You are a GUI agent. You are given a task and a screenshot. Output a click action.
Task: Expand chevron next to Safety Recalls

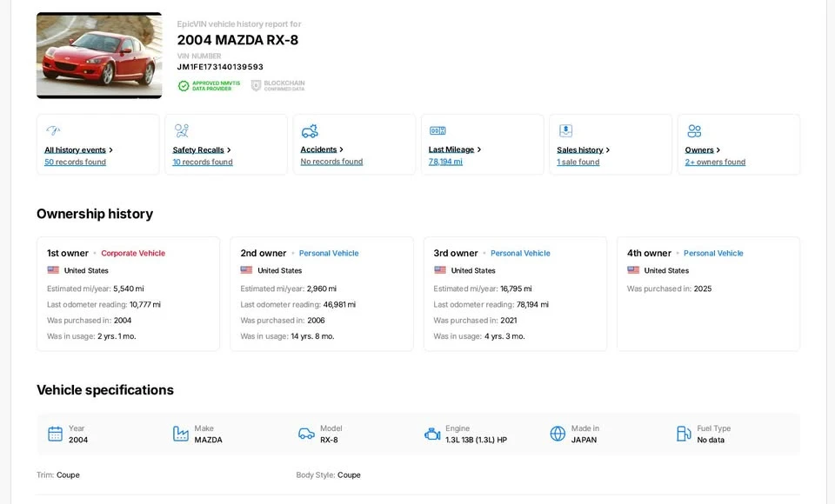[x=229, y=150]
